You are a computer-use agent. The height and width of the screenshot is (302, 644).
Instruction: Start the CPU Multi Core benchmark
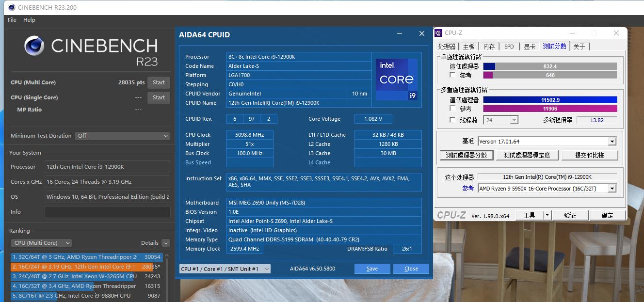(159, 82)
